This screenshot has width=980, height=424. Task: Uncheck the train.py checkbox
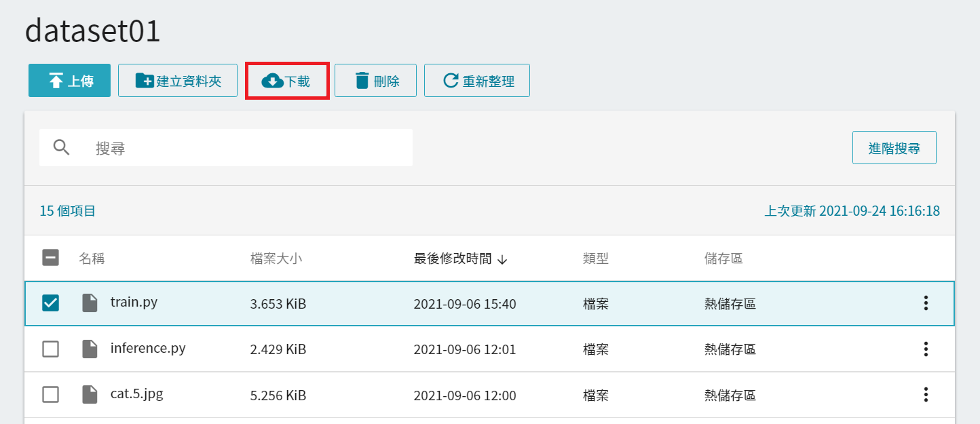point(51,303)
